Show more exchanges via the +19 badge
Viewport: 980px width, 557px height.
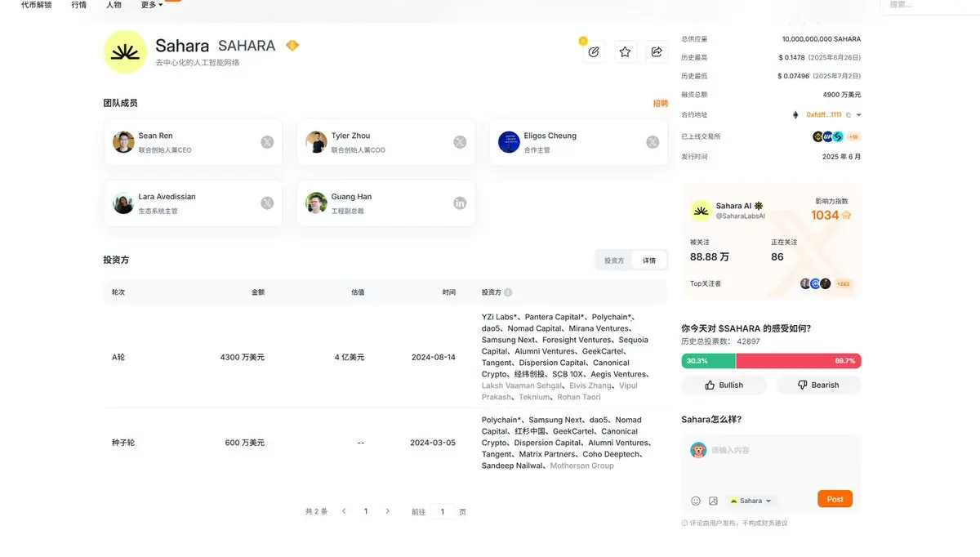[853, 136]
